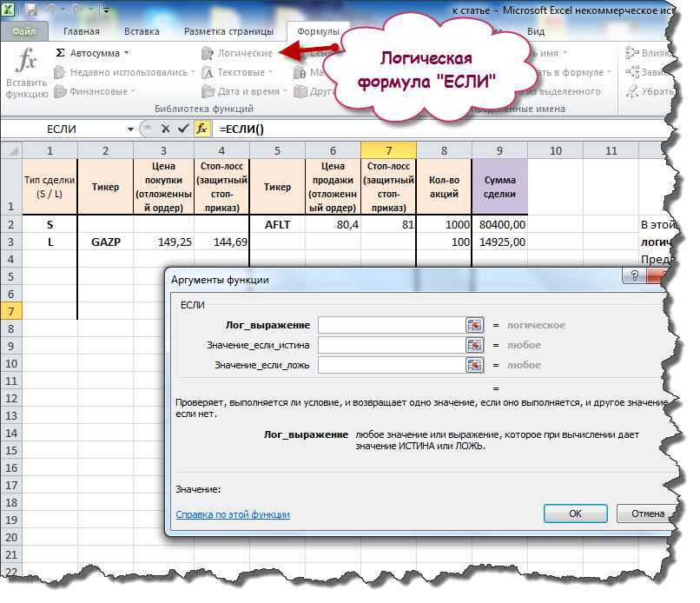Switch to Разметка страницы tab
The width and height of the screenshot is (700, 603).
coord(228,31)
